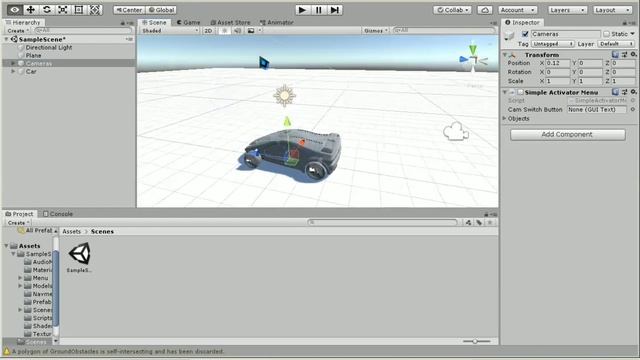
Task: Select the Inspector tab
Action: tap(522, 22)
